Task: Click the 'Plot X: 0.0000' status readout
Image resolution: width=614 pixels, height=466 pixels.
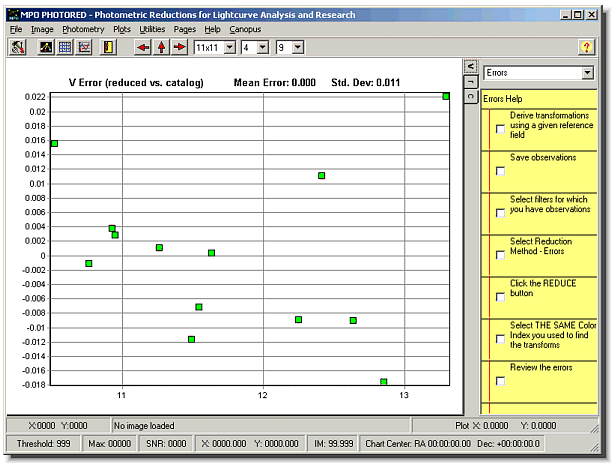Action: [x=481, y=426]
